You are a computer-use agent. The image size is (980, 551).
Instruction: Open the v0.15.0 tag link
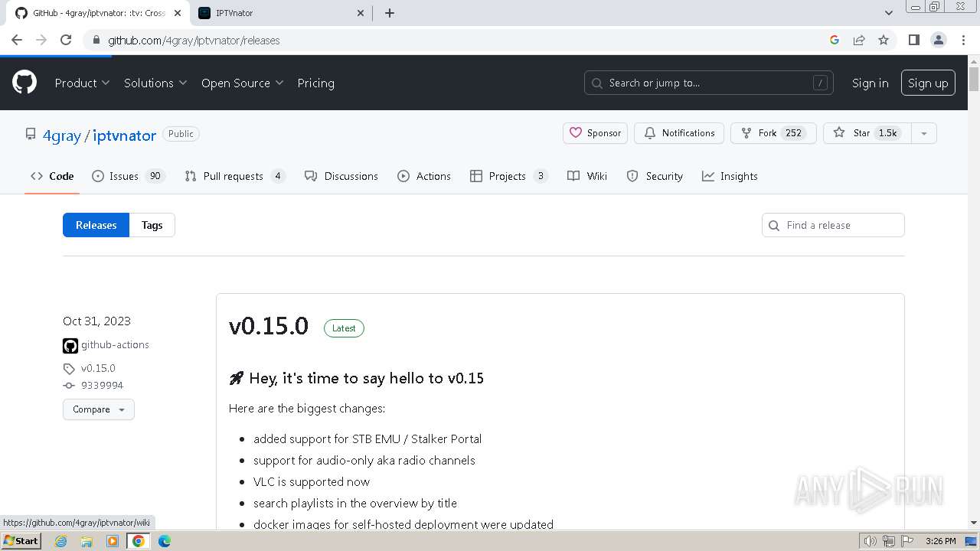pos(98,368)
